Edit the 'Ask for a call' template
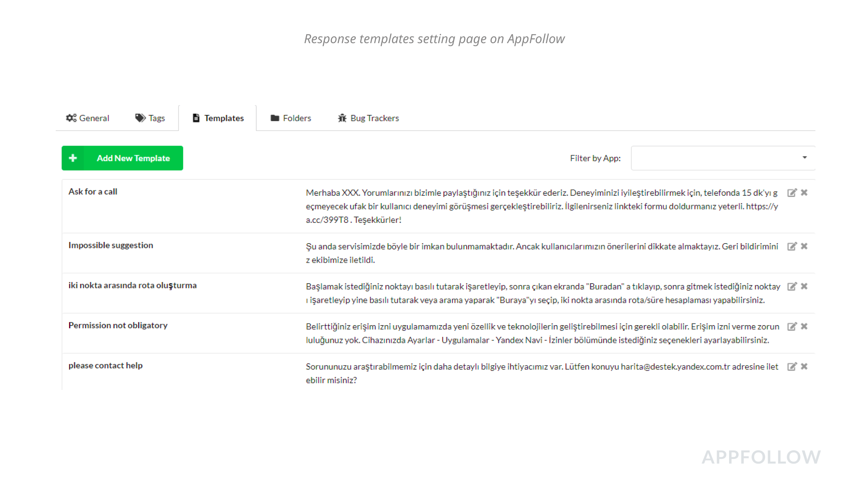 coord(791,193)
